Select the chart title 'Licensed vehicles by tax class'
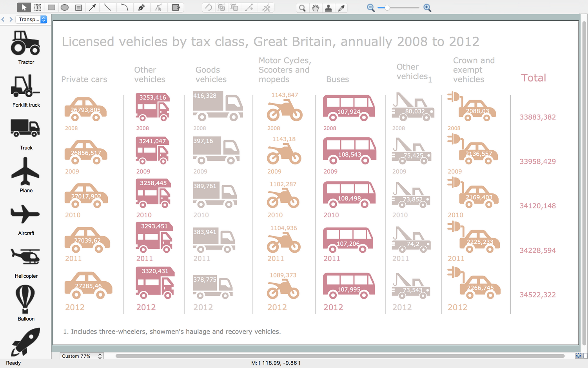This screenshot has width=588, height=368. [270, 42]
